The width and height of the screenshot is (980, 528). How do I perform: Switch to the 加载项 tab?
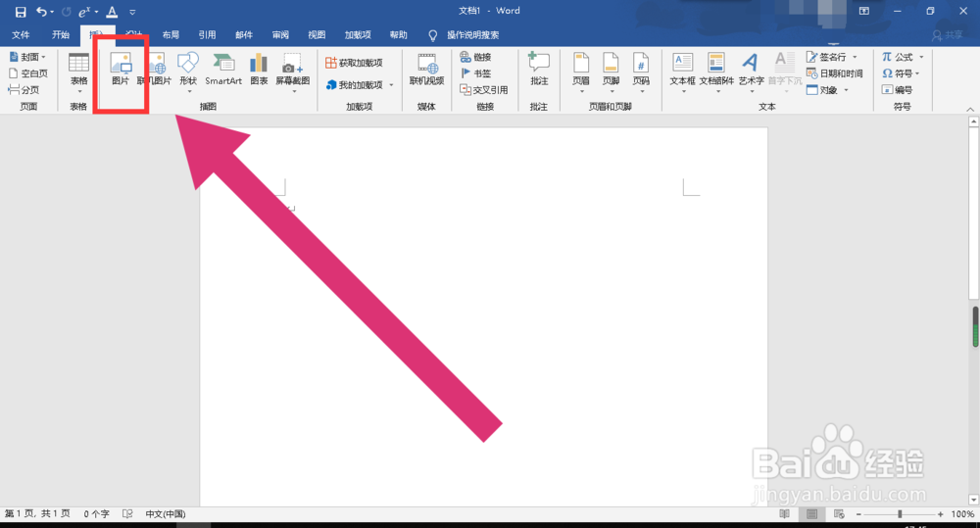pyautogui.click(x=358, y=35)
